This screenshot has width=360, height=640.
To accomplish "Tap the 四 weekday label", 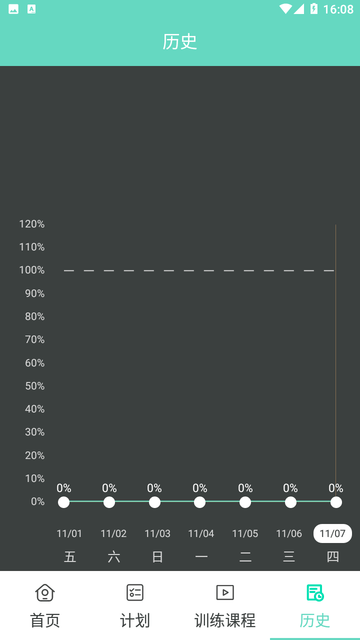I will (x=333, y=557).
